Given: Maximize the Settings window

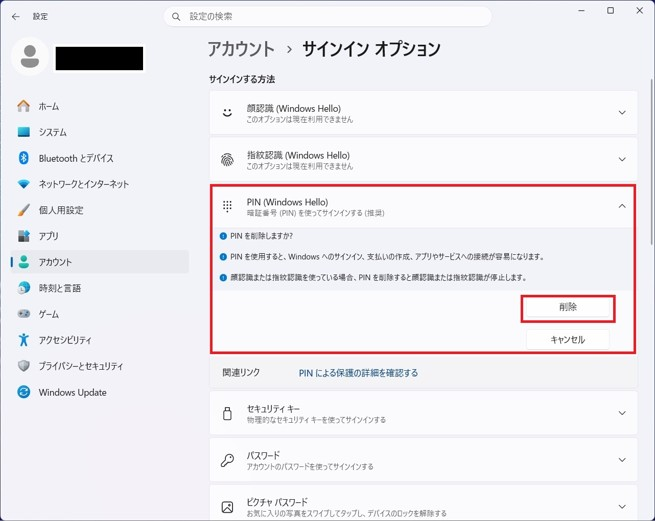Looking at the screenshot, I should 610,10.
